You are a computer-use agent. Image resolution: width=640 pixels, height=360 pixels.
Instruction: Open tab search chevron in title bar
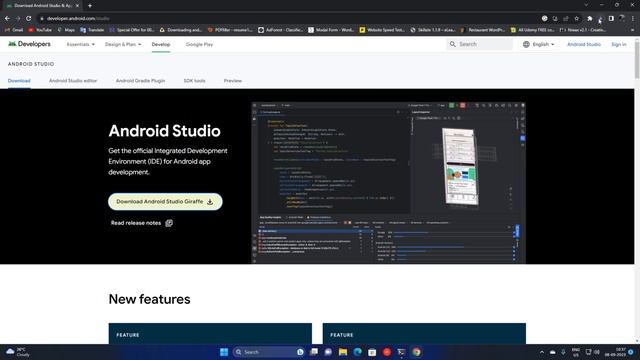(x=586, y=5)
